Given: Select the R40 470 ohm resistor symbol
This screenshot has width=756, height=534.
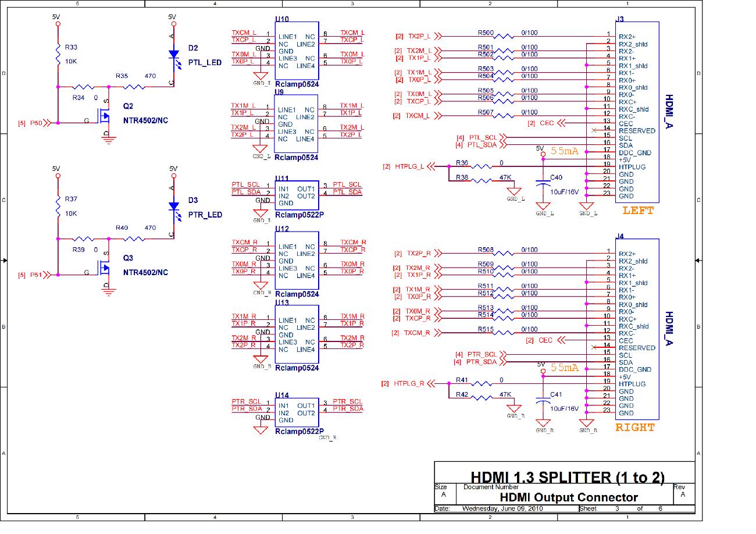Looking at the screenshot, I should tap(134, 238).
